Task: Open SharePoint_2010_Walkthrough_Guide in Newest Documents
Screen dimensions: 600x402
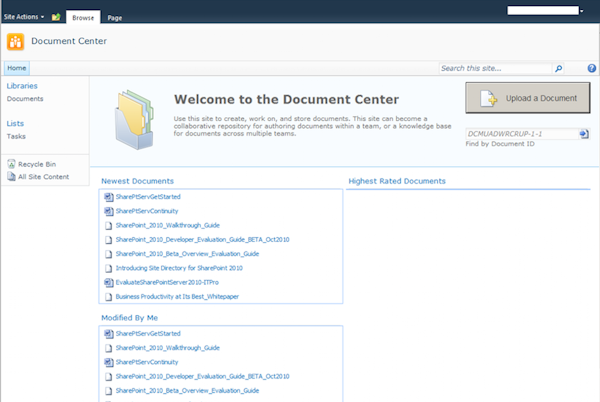Action: pyautogui.click(x=168, y=225)
